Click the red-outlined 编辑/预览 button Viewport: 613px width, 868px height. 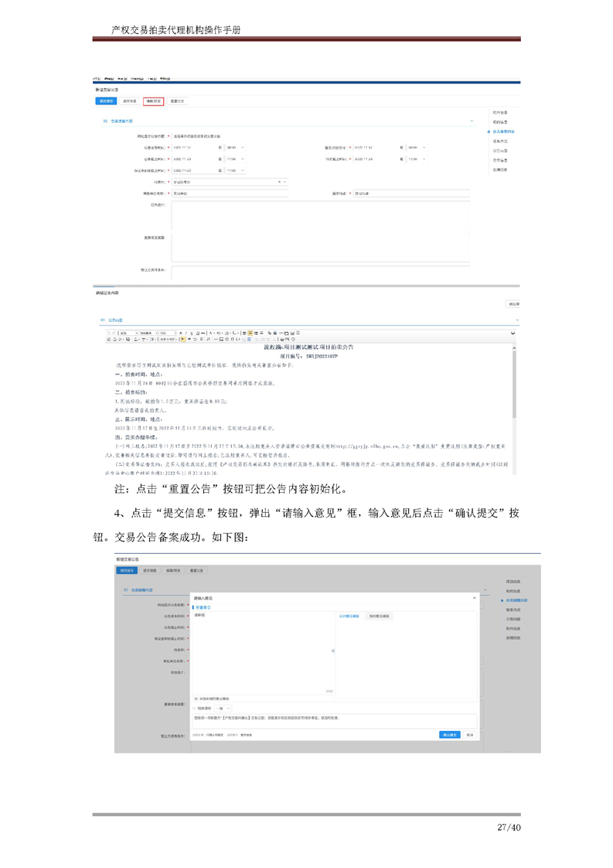coord(153,101)
